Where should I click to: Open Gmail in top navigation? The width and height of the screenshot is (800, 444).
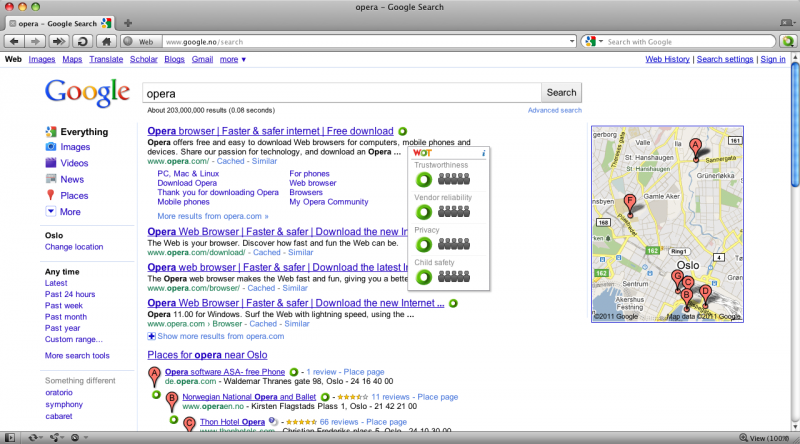(x=202, y=59)
